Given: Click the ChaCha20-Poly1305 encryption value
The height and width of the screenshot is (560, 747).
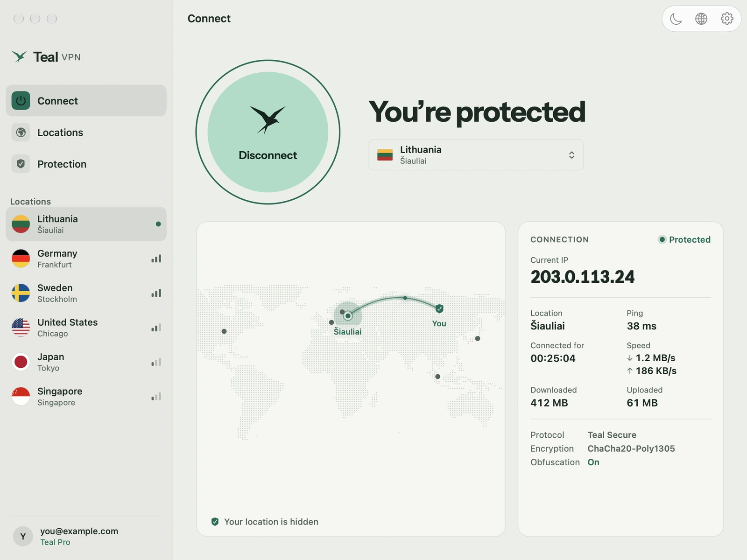Looking at the screenshot, I should coord(631,448).
